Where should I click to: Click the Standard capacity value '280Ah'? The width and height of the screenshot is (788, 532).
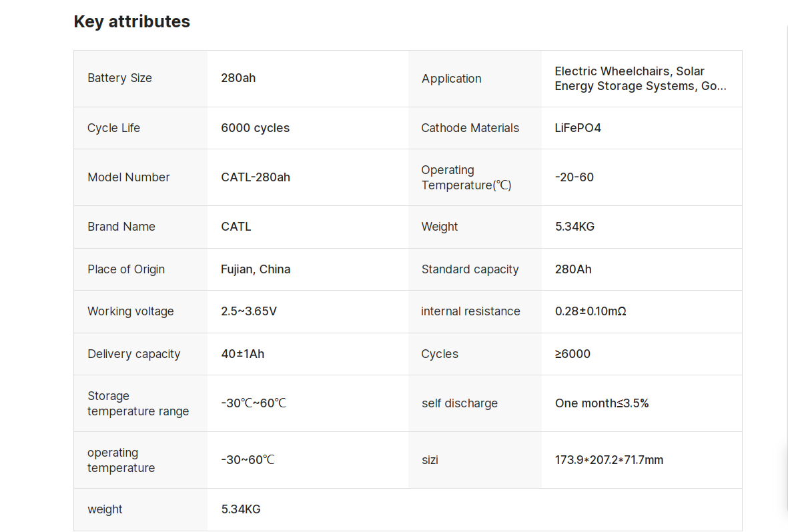(573, 269)
